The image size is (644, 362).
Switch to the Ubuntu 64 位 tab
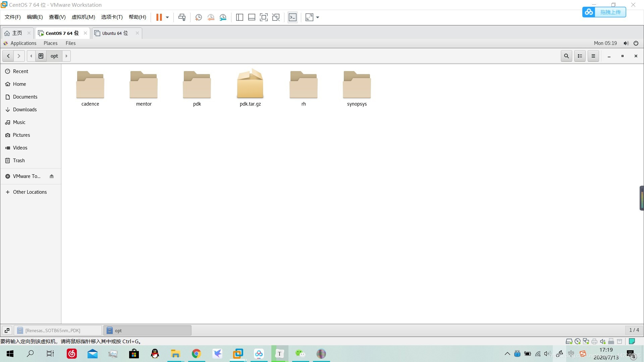pyautogui.click(x=115, y=33)
